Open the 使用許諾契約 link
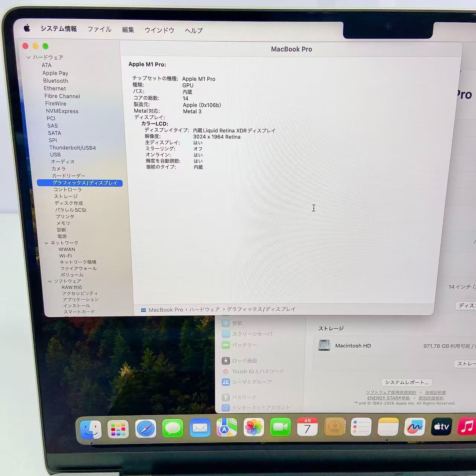The image size is (476, 476). tap(431, 398)
